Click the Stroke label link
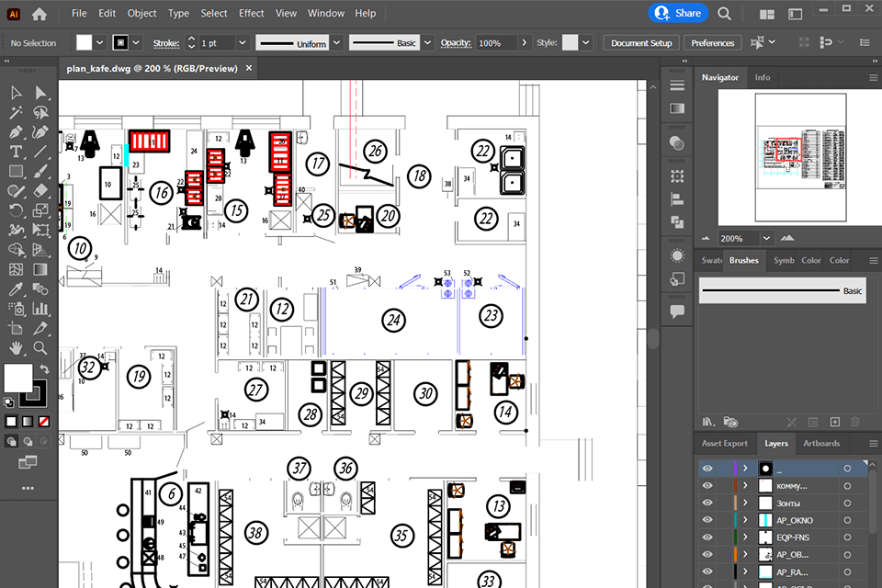 tap(166, 43)
